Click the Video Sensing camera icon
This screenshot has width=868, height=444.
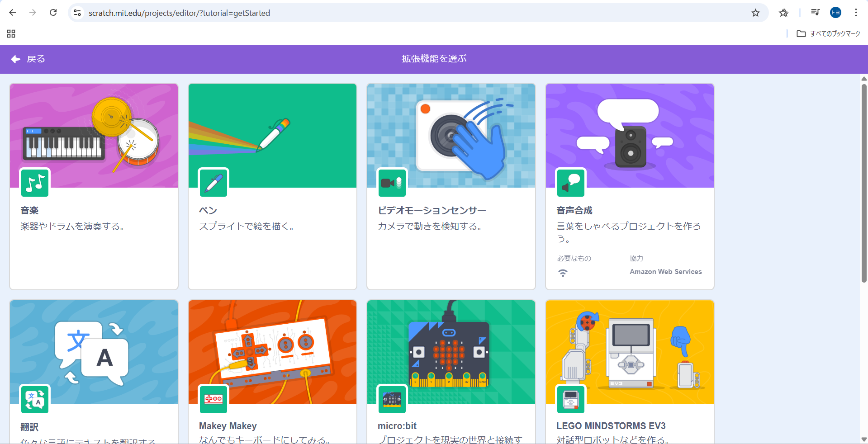(392, 183)
